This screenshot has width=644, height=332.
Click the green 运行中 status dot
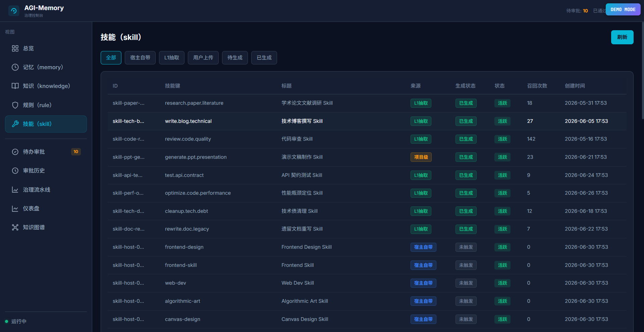6,321
